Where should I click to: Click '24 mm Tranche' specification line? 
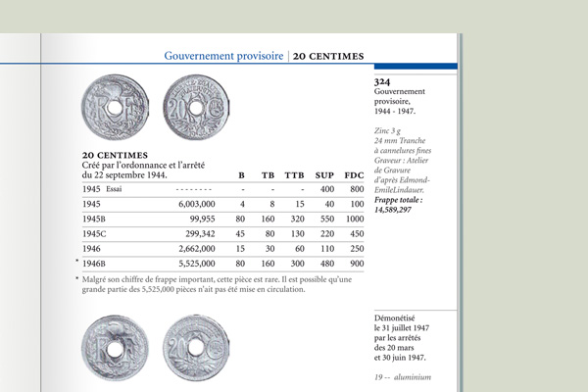400,141
